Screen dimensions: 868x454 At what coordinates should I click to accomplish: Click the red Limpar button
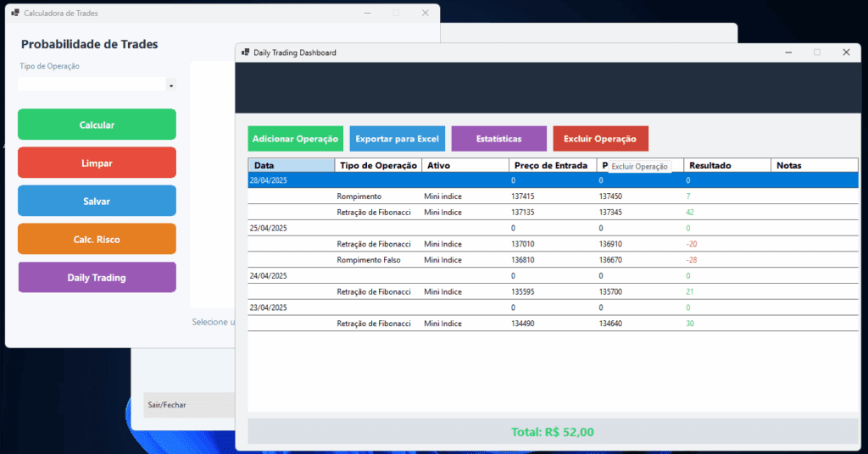point(97,163)
